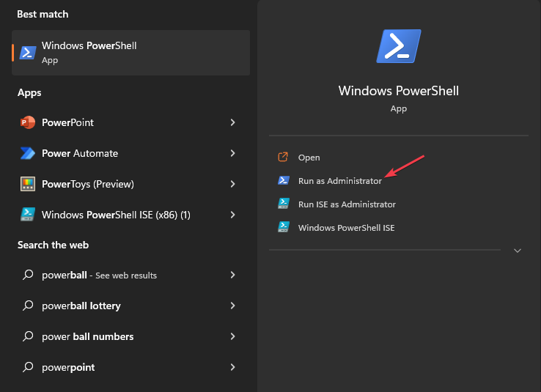Click the Windows PowerShell ISE action icon
Viewport: 541px width, 392px height.
tap(284, 227)
